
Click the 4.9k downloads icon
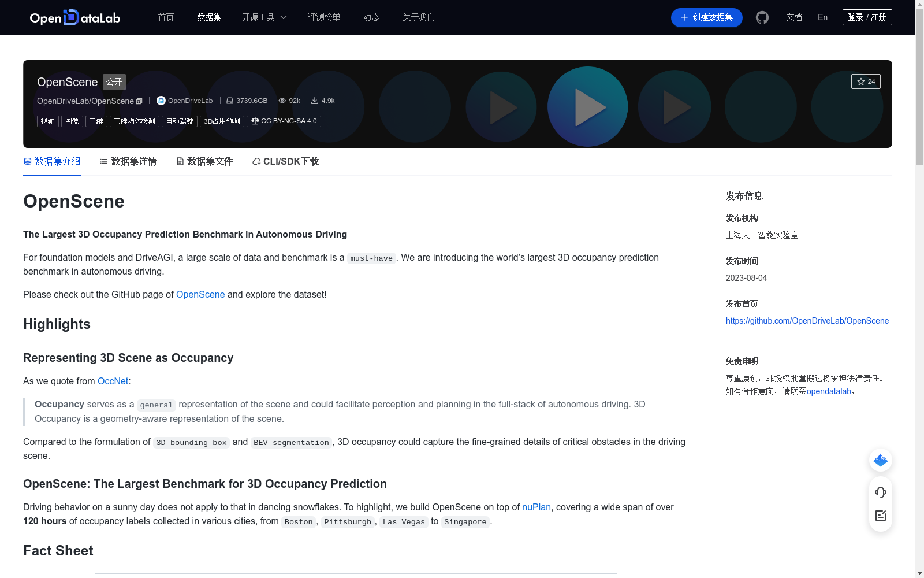pos(315,101)
